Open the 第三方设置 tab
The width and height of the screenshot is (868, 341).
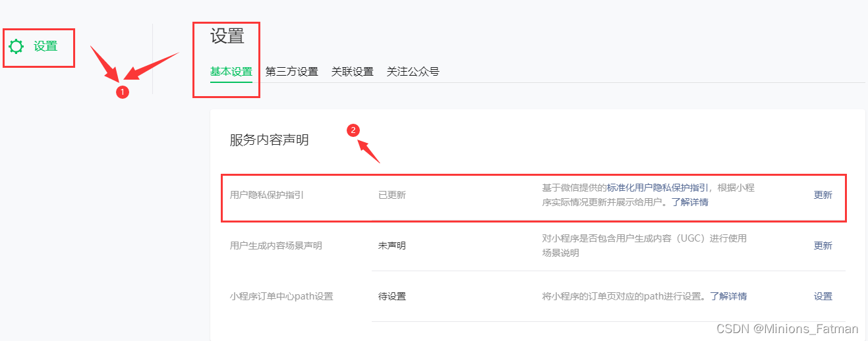tap(291, 72)
